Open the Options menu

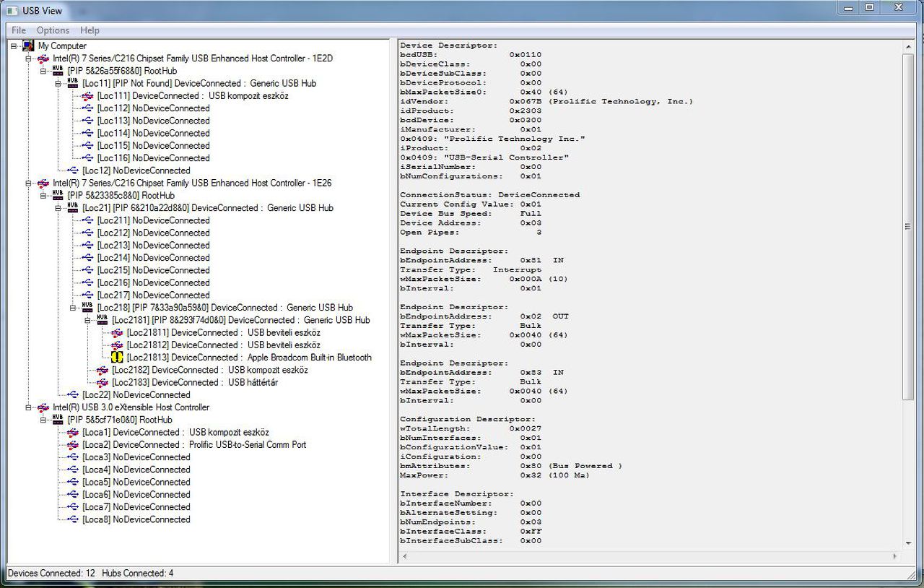53,30
